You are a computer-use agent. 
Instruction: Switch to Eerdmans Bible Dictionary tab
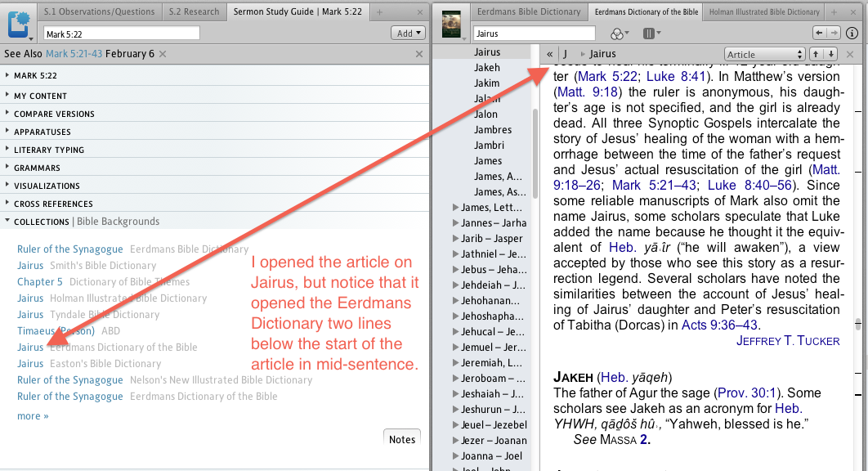[x=529, y=11]
